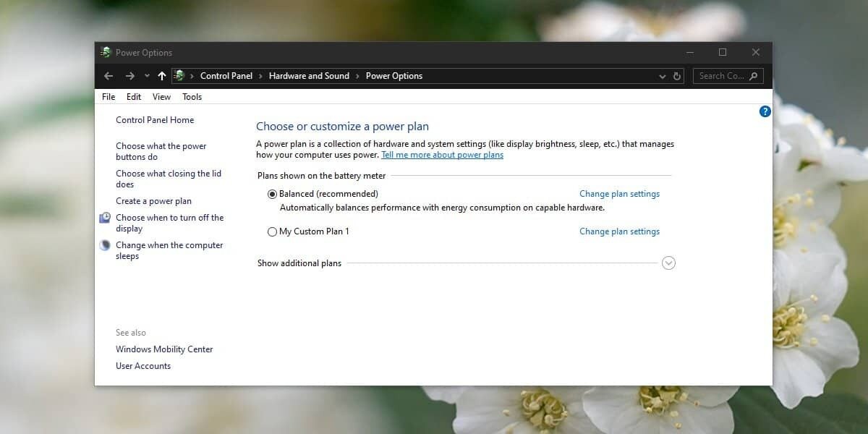Open the Tools menu
This screenshot has width=868, height=434.
[x=192, y=97]
